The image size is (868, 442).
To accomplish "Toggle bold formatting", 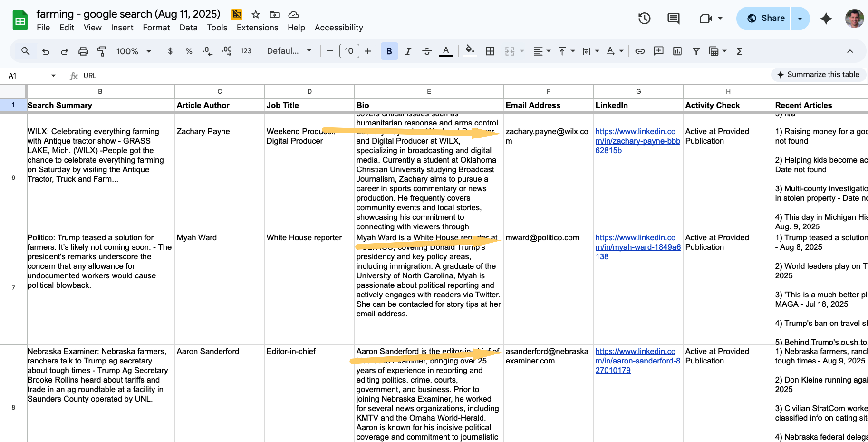I will [389, 51].
